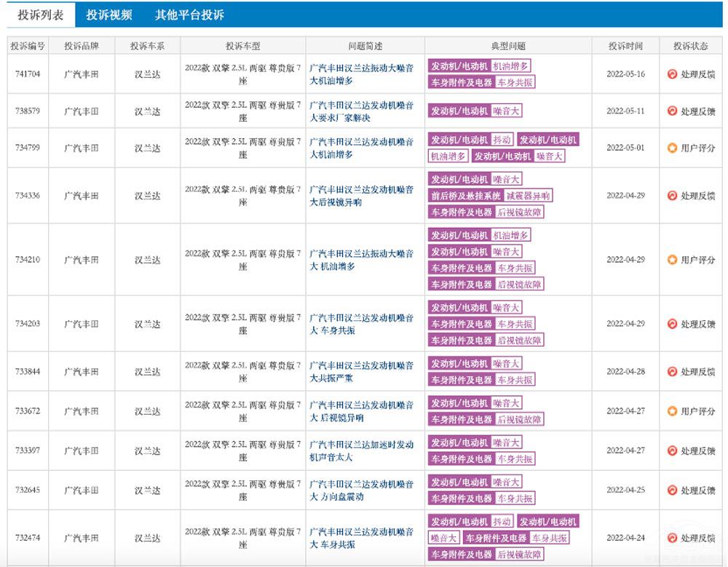Click the 前后桥及悬挂系统 category tag
This screenshot has height=567, width=728.
[466, 196]
